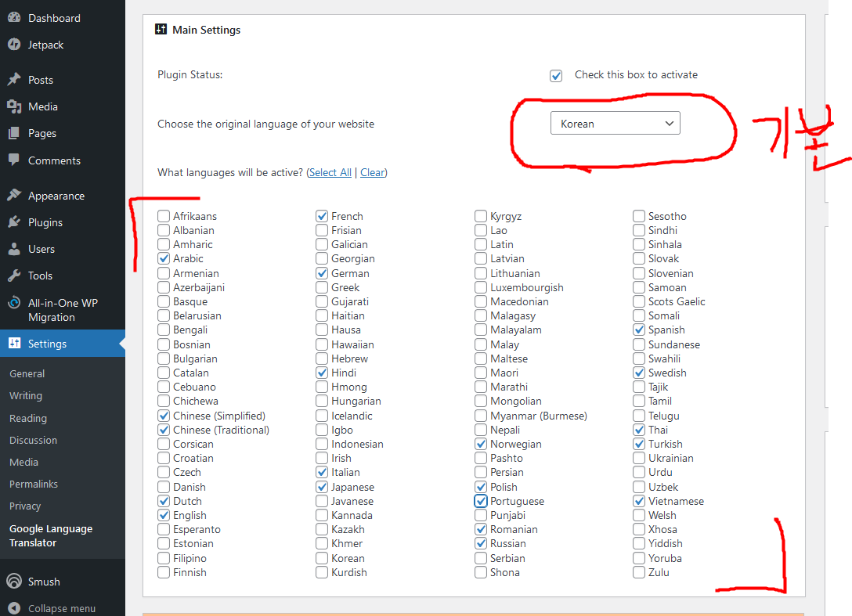The width and height of the screenshot is (852, 616).
Task: Uncheck the Dutch language checkbox
Action: click(x=164, y=501)
